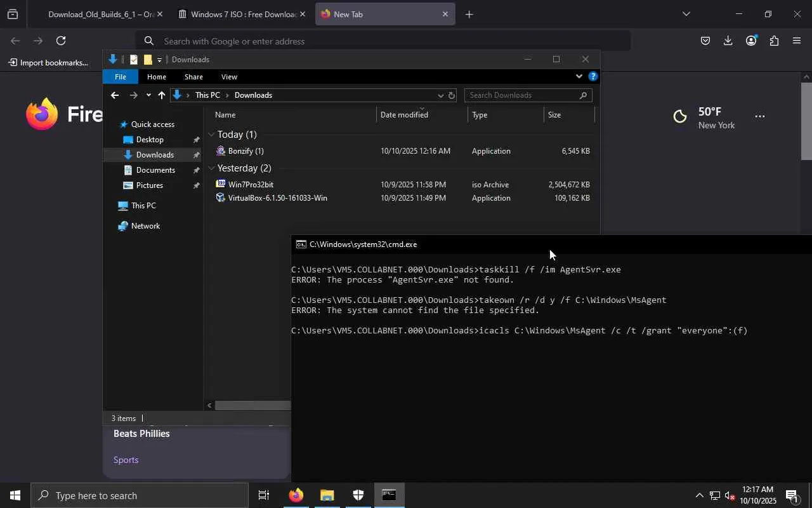812x508 pixels.
Task: Sort files by Size column
Action: [x=570, y=115]
